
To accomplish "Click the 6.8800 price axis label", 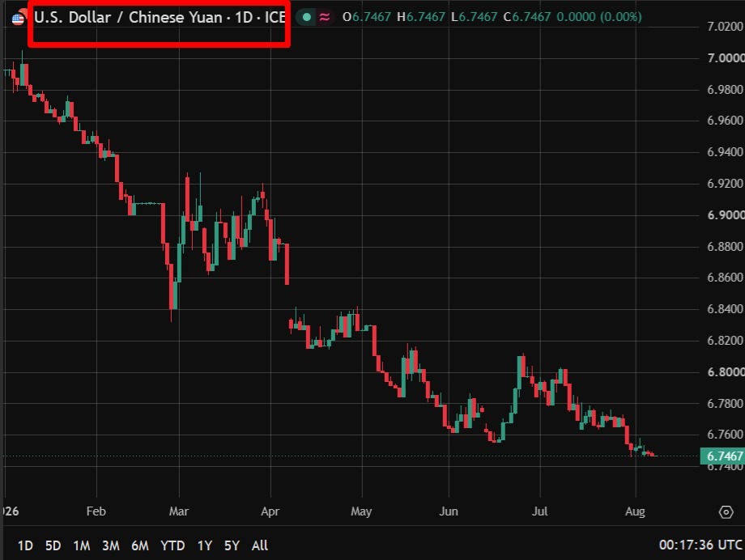I will pos(726,247).
